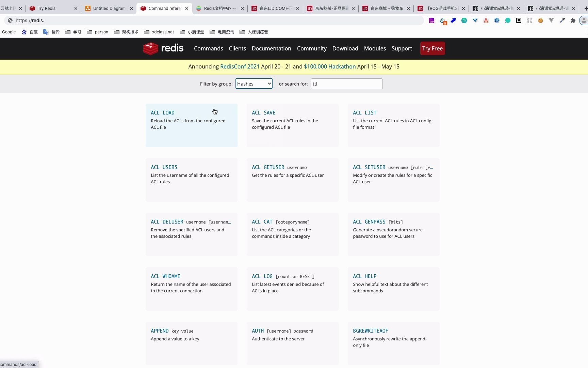Click the black square frame extension icon
Screen dimensions: 588x368
(x=519, y=20)
